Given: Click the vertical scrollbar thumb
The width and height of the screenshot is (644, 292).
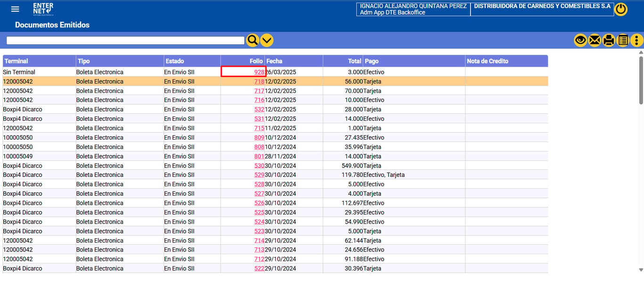Looking at the screenshot, I should tap(641, 80).
